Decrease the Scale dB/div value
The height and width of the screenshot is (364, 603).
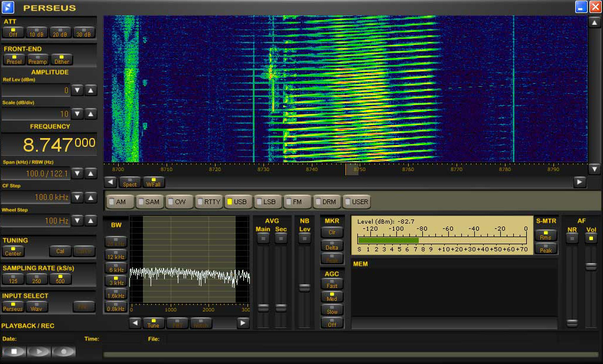click(77, 114)
